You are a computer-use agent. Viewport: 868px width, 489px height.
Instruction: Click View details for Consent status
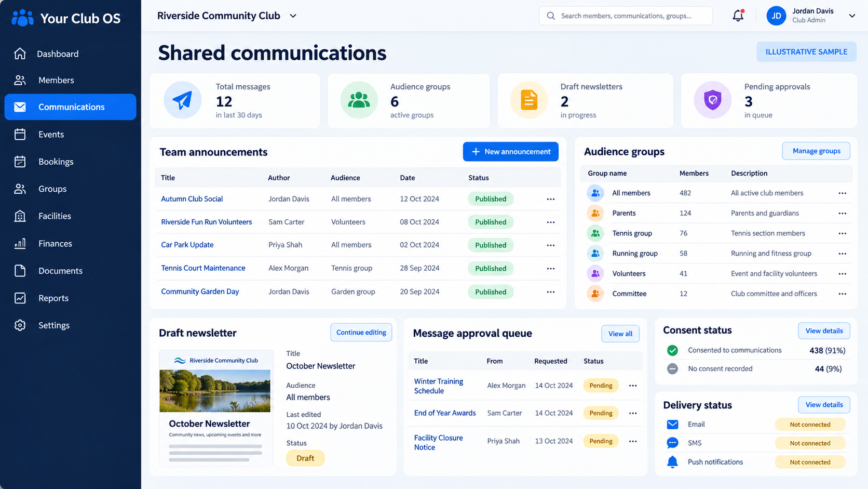coord(824,331)
